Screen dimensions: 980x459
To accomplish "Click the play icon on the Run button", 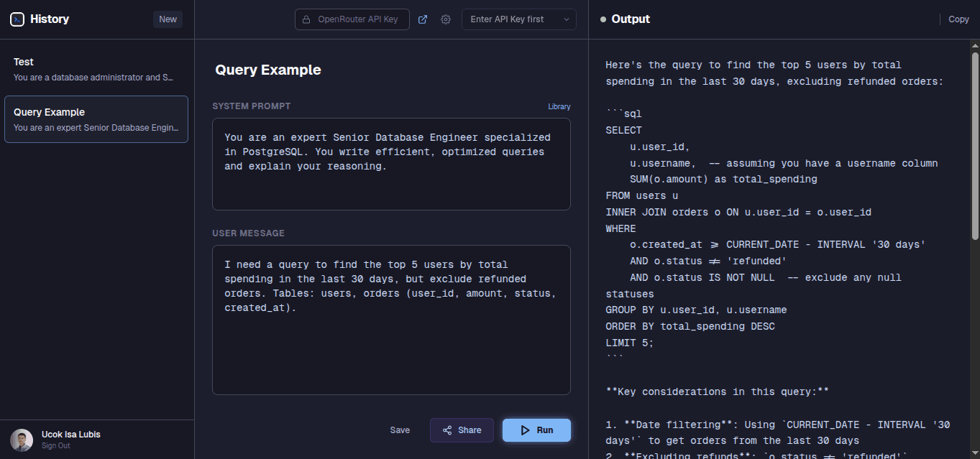I will (524, 430).
